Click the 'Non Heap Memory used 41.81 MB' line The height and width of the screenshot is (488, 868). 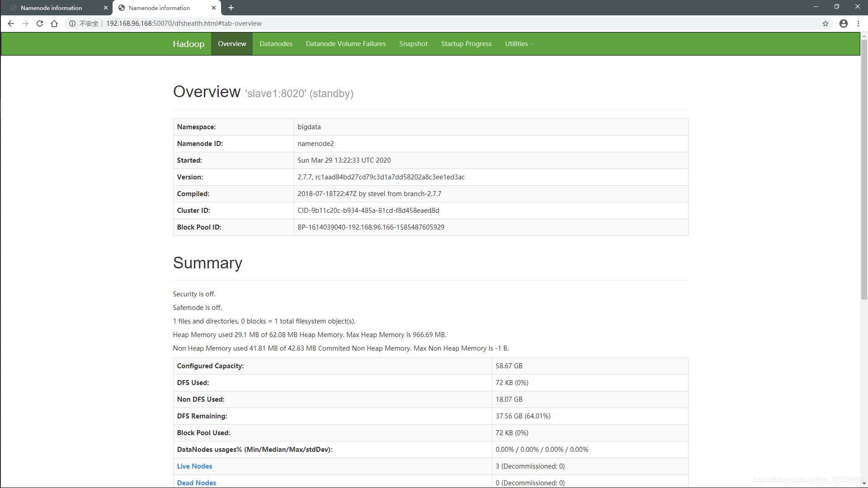coord(341,348)
